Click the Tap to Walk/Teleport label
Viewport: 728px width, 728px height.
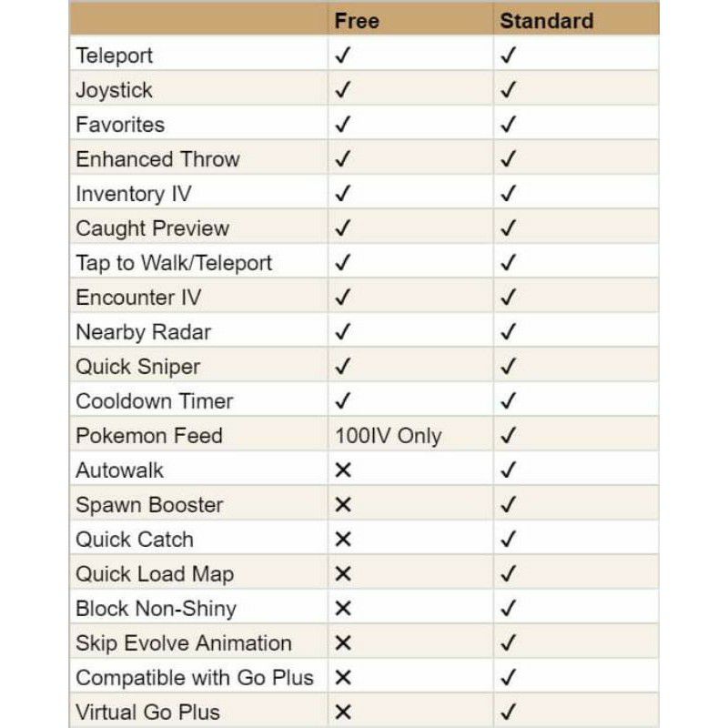(x=174, y=263)
